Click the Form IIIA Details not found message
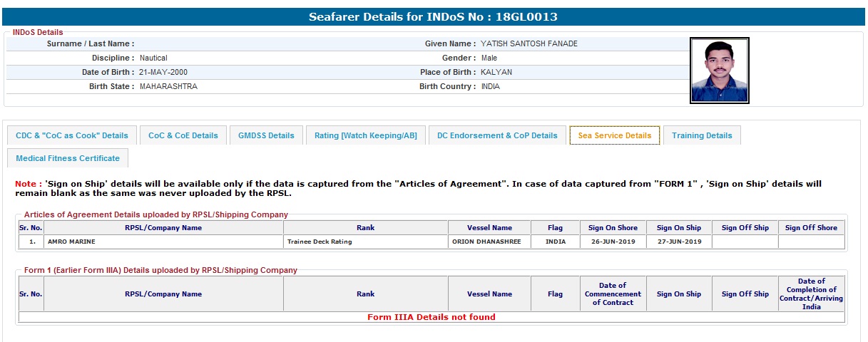This screenshot has height=342, width=868. click(x=431, y=317)
